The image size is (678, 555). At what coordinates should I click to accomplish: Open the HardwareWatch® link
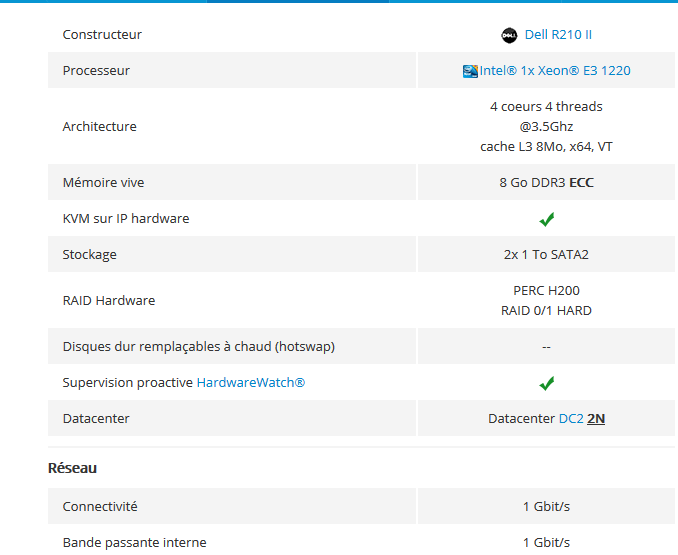pyautogui.click(x=251, y=383)
